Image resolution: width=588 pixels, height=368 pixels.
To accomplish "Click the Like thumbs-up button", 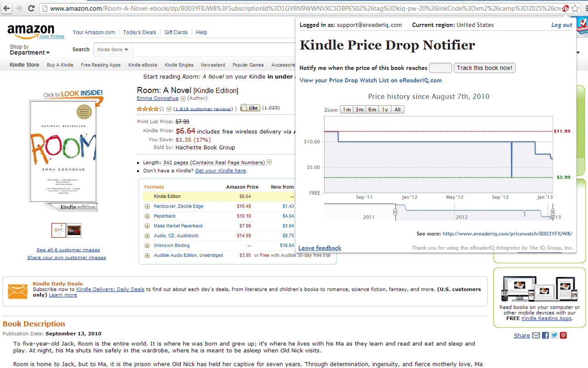I will pyautogui.click(x=250, y=108).
